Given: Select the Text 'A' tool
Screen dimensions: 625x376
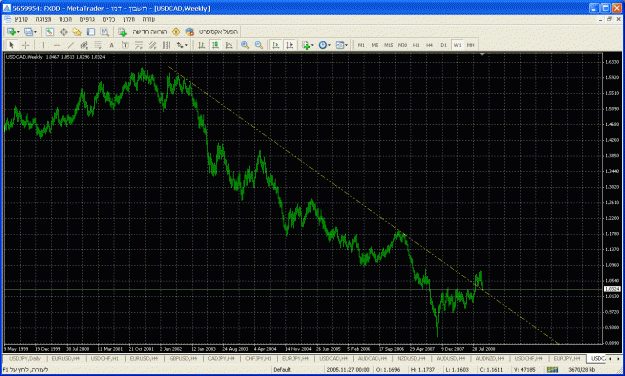Looking at the screenshot, I should (112, 45).
